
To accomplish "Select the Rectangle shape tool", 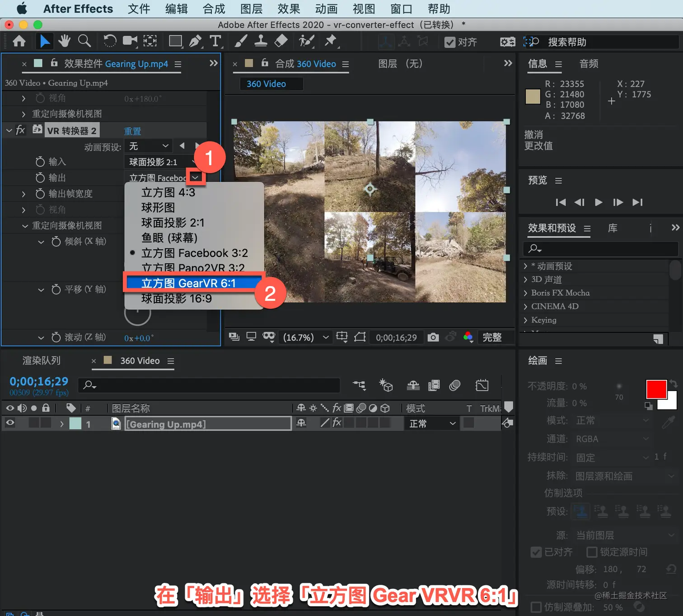I will click(175, 42).
